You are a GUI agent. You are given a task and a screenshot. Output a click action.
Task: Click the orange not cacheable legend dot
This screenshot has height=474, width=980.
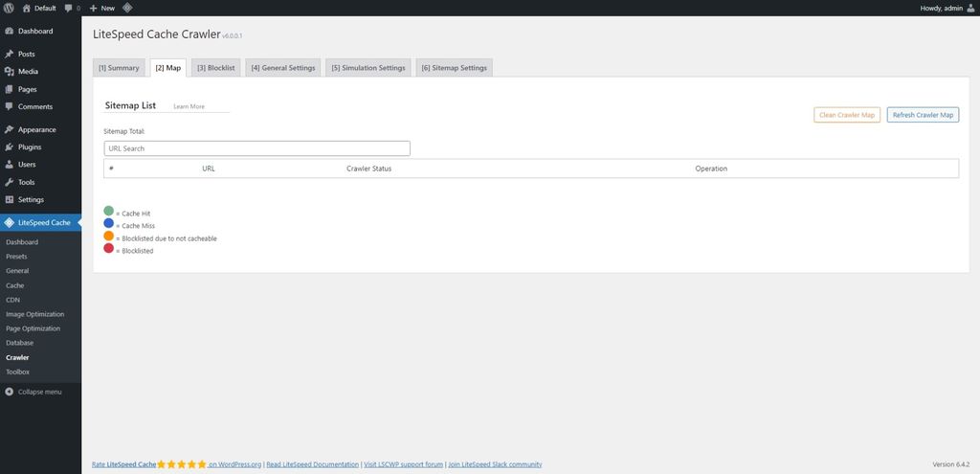coord(109,236)
